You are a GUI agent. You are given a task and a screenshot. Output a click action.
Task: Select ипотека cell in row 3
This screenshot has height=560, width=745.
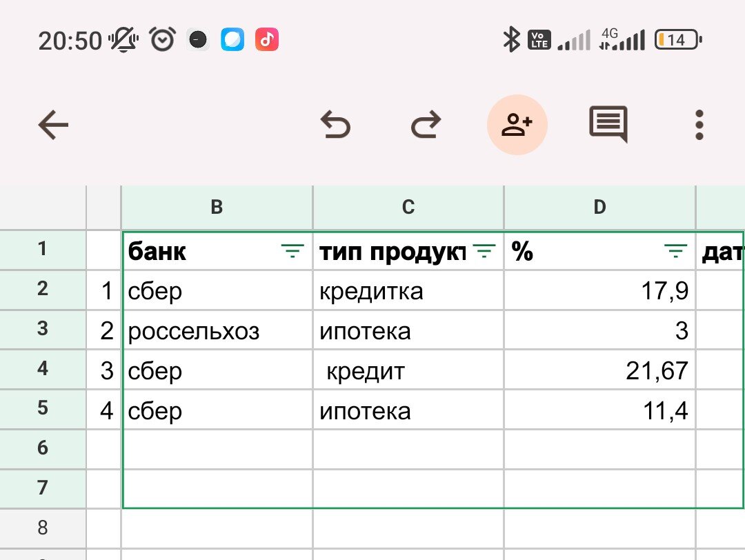[x=408, y=330]
